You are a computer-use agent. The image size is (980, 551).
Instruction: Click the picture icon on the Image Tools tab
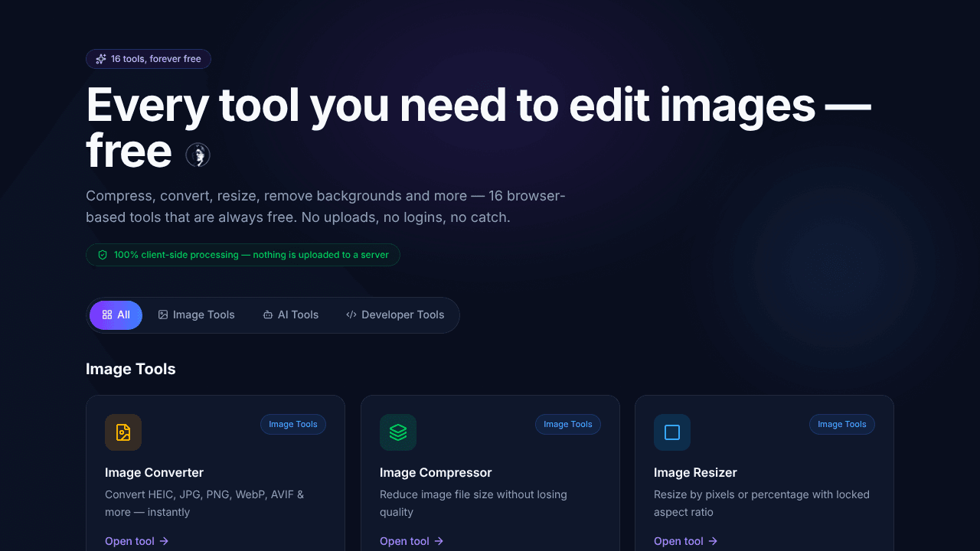point(163,315)
